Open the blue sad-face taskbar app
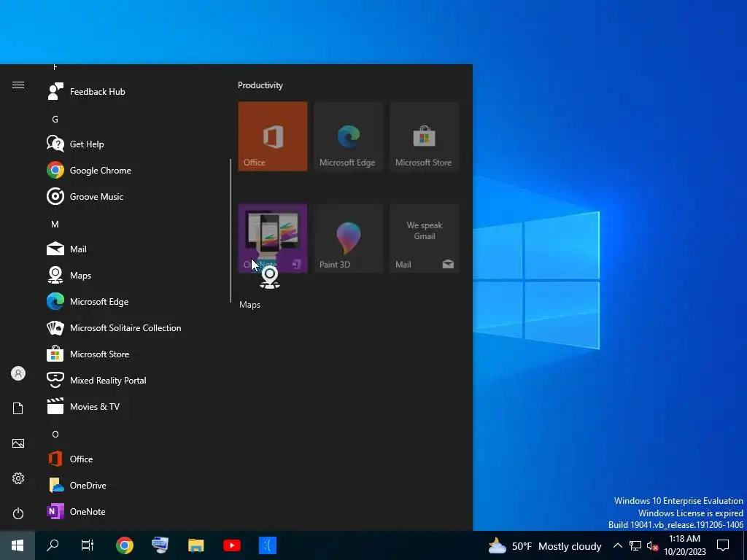This screenshot has height=560, width=747. coord(268,545)
